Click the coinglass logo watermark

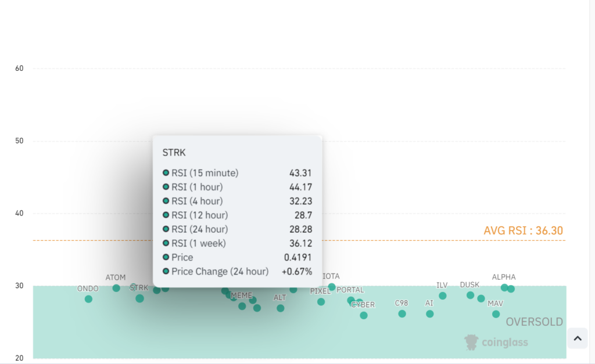[x=496, y=343]
